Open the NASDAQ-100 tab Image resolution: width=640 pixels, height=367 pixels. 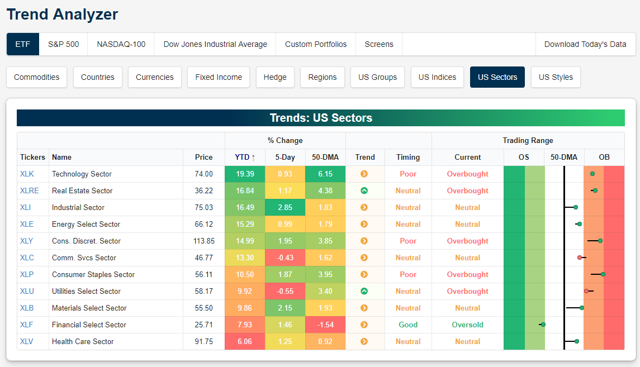click(121, 44)
